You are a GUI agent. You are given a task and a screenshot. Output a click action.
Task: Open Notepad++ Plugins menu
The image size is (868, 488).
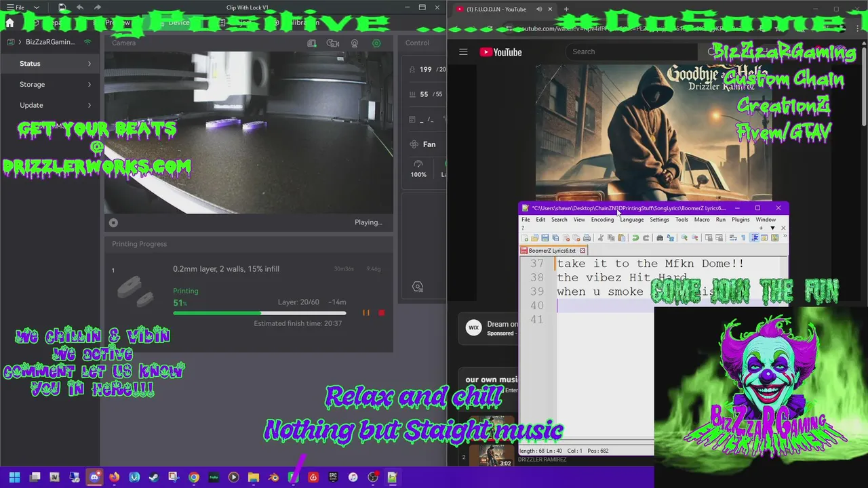pyautogui.click(x=741, y=220)
